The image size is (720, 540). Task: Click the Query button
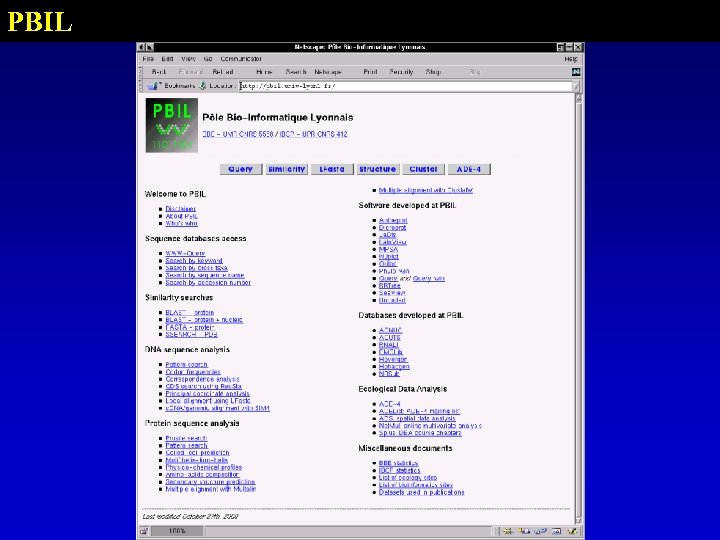(x=241, y=169)
